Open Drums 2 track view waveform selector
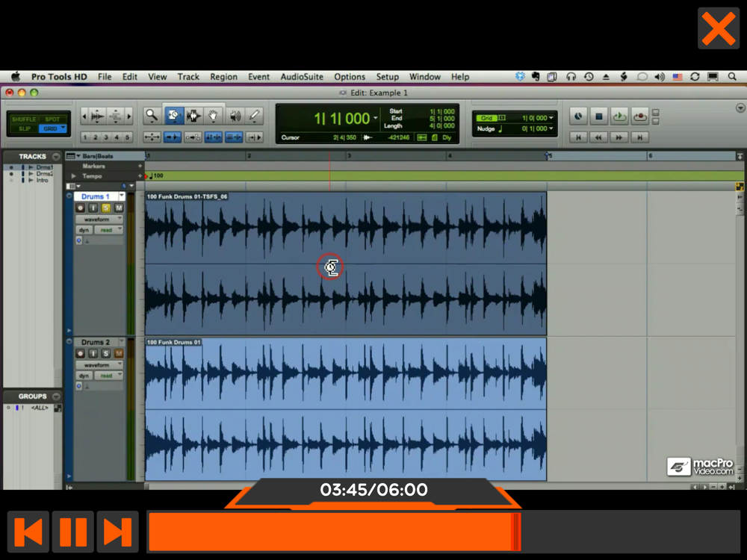The image size is (747, 560). click(x=99, y=365)
